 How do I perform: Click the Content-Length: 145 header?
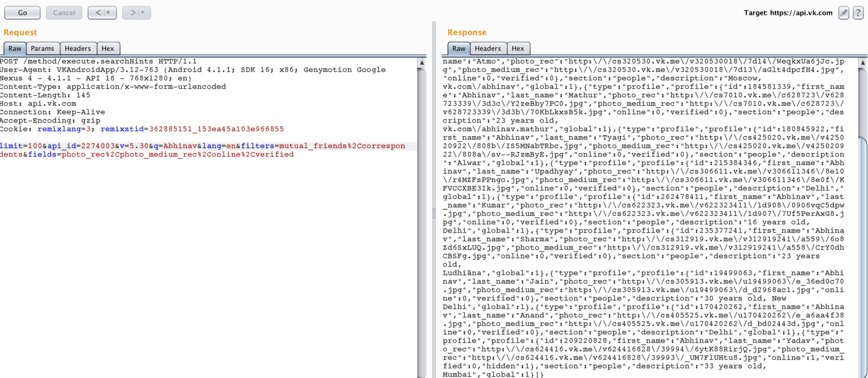point(45,95)
